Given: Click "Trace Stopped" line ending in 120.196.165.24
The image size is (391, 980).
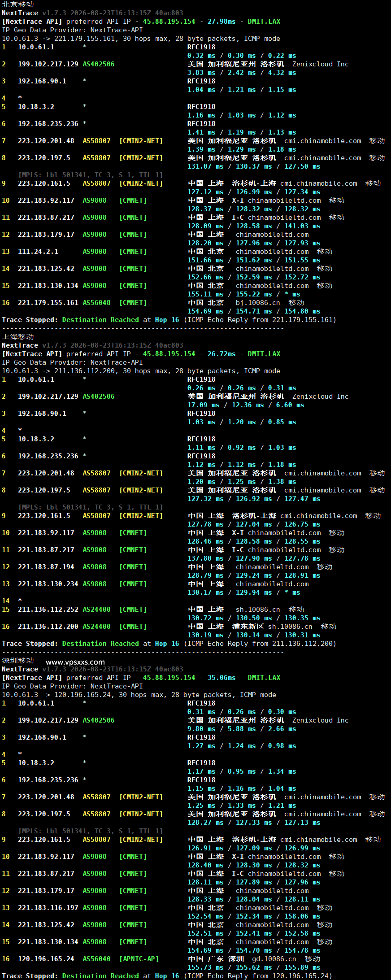Looking at the screenshot, I should click(x=167, y=976).
